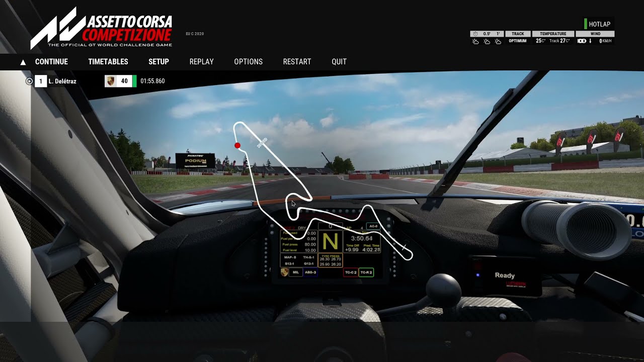Viewport: 644px width, 362px height.
Task: Select driver name L. Delétraz
Action: tap(62, 81)
